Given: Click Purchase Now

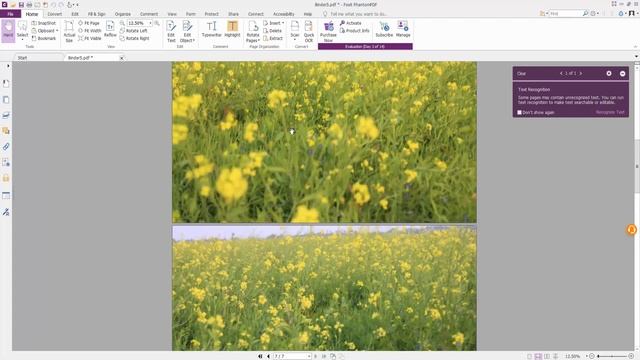Looking at the screenshot, I should 328,31.
